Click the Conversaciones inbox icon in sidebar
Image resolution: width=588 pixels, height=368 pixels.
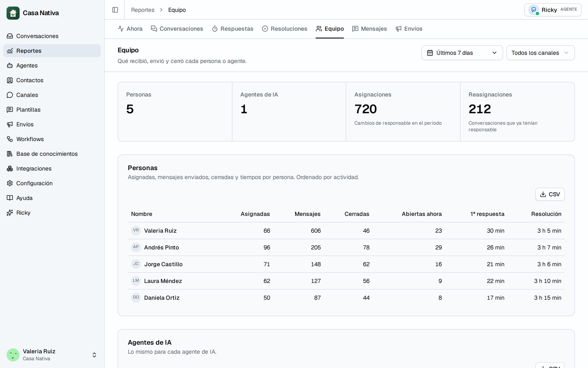[x=10, y=36]
